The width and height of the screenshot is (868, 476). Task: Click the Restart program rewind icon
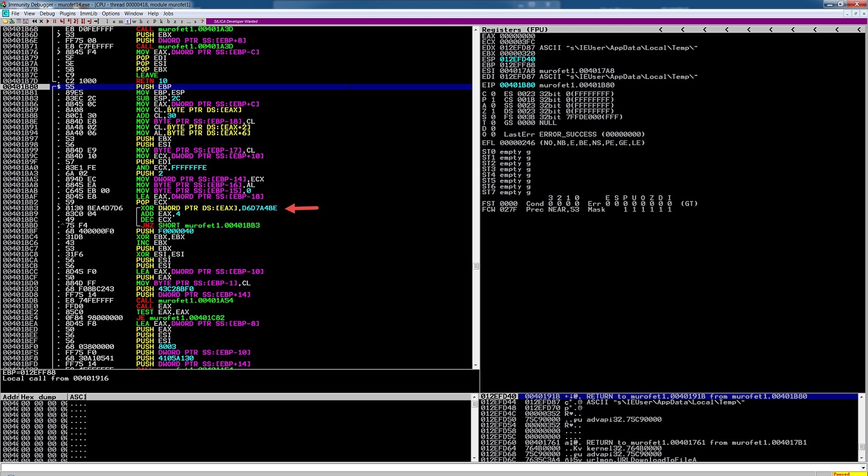pos(34,21)
